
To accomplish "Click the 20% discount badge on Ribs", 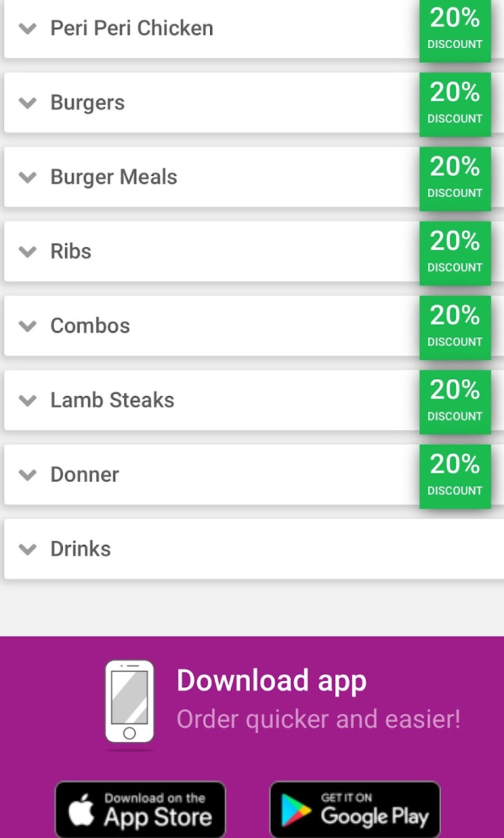I will (x=454, y=252).
